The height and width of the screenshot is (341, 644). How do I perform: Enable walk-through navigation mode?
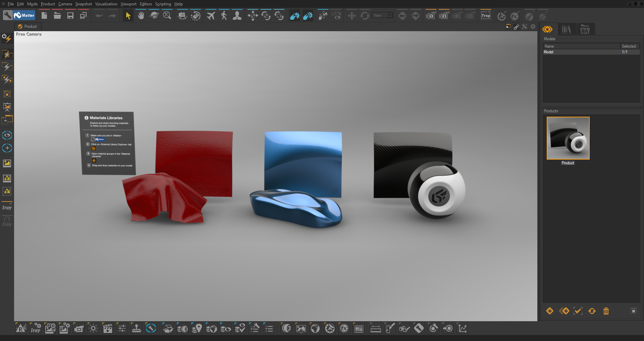click(224, 15)
